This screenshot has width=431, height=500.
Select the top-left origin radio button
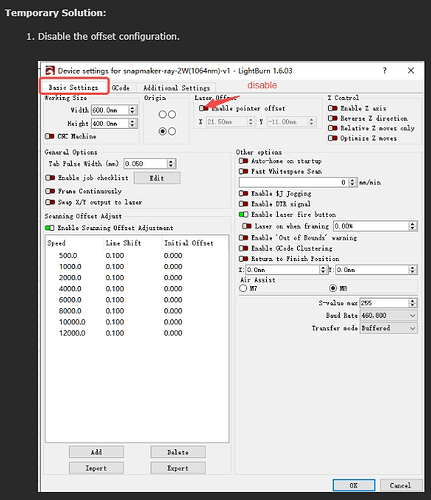coord(162,114)
